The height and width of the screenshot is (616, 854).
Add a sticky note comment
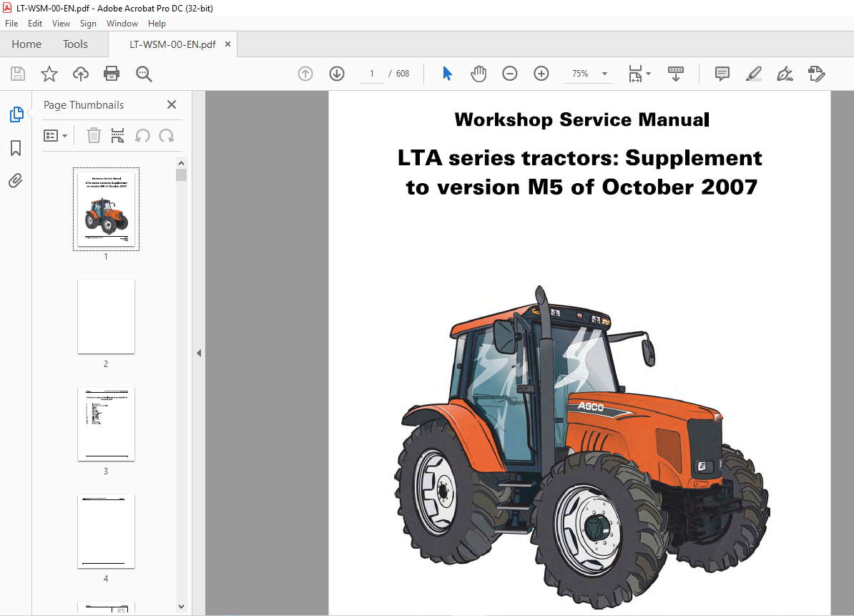pos(722,74)
